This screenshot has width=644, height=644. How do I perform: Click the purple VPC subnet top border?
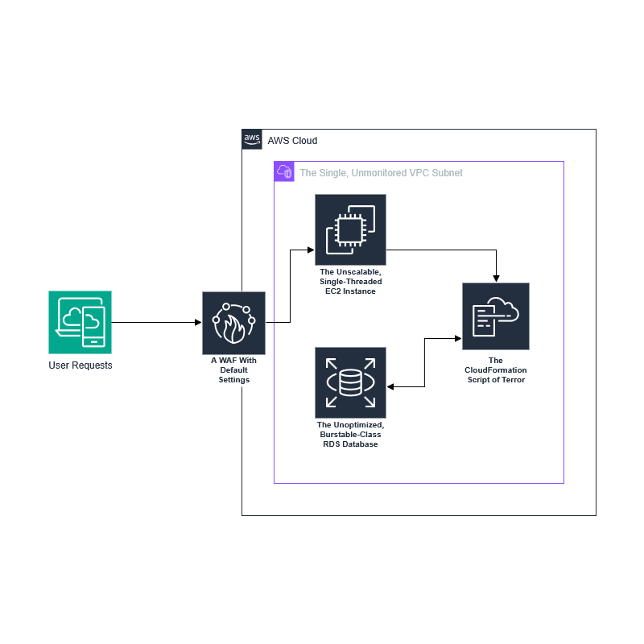[515, 161]
